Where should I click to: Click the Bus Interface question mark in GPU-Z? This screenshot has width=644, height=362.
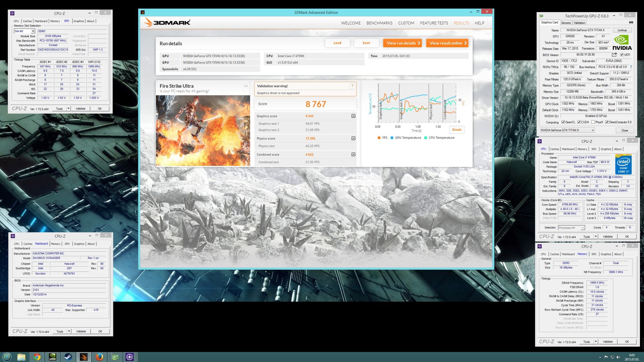[x=631, y=67]
